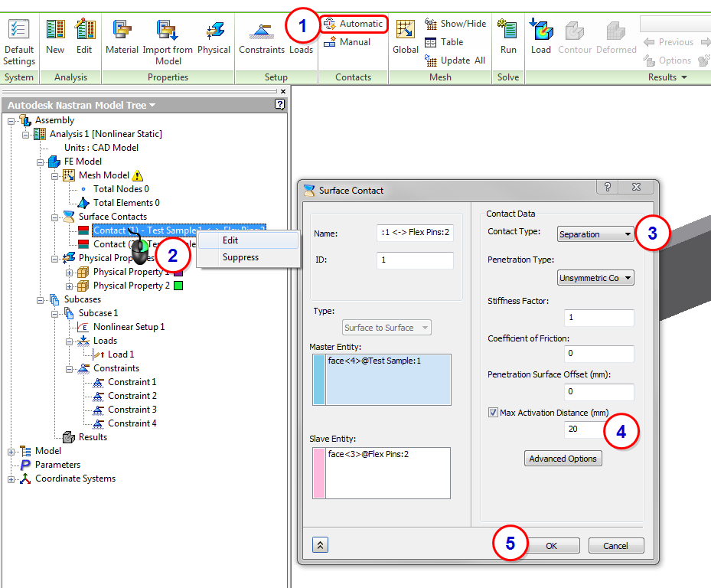Add Constraints from the Setup group
The width and height of the screenshot is (711, 588).
[x=262, y=38]
